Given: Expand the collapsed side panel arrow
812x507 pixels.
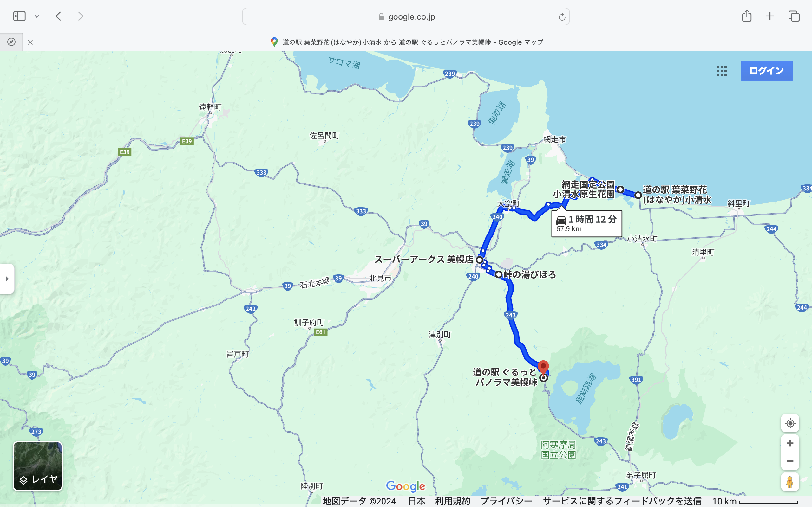Looking at the screenshot, I should [7, 279].
